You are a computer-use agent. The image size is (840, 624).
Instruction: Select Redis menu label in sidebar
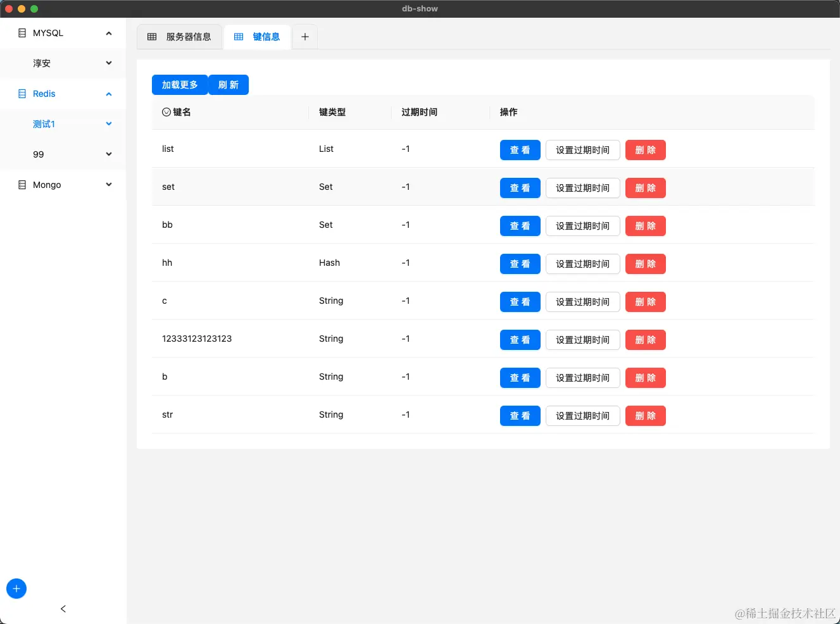coord(44,94)
